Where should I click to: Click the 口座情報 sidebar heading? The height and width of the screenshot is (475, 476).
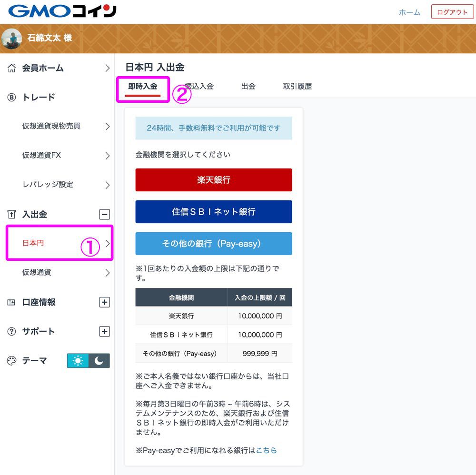pyautogui.click(x=39, y=302)
